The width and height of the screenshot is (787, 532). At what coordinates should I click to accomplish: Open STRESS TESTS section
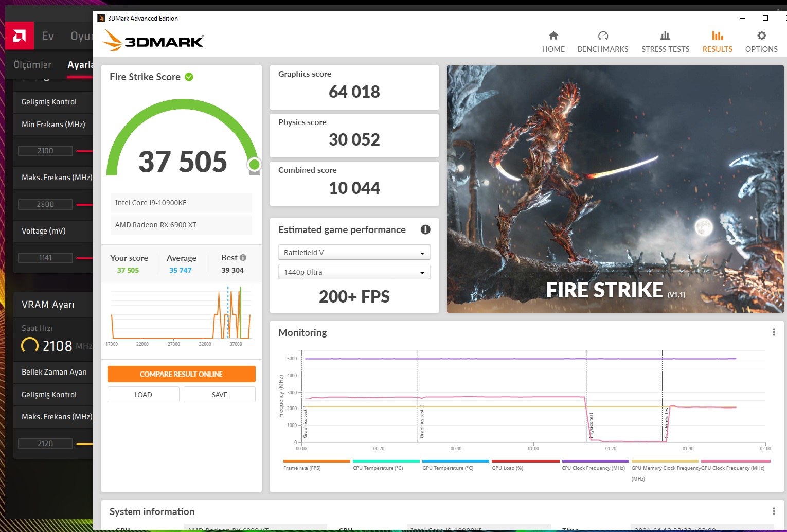coord(665,42)
